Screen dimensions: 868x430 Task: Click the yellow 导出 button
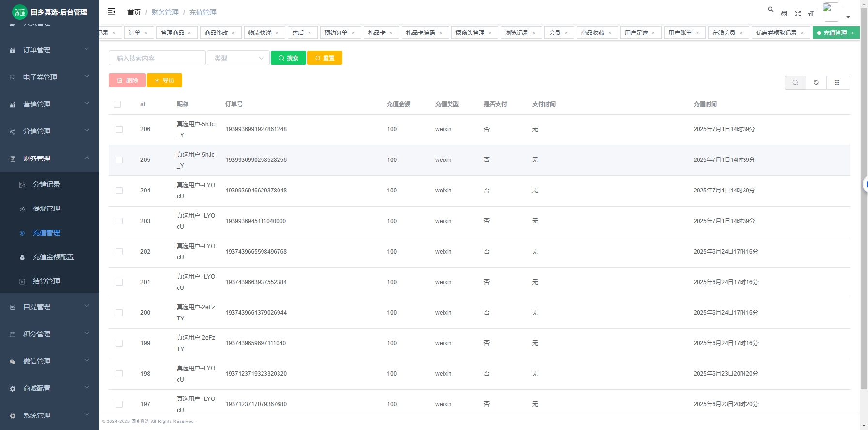[164, 80]
